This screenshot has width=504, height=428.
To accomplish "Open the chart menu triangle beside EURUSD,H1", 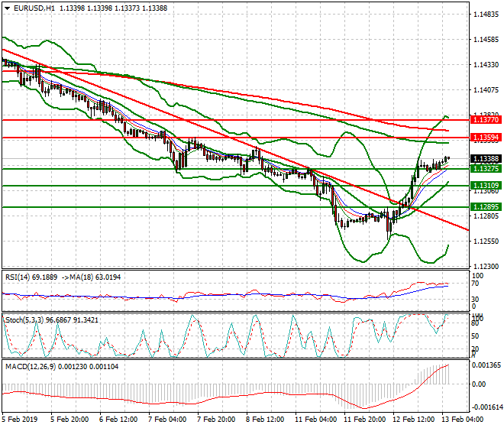I will (x=7, y=8).
